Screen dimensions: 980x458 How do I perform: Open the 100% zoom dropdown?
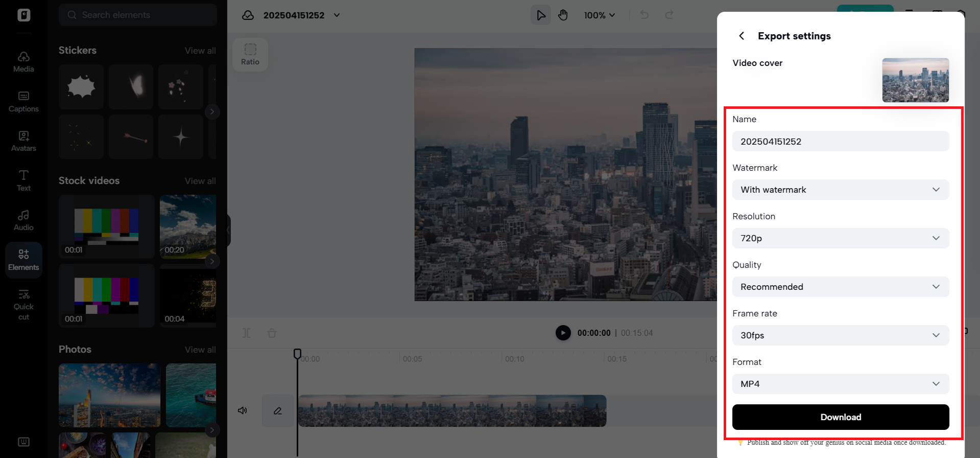[600, 15]
